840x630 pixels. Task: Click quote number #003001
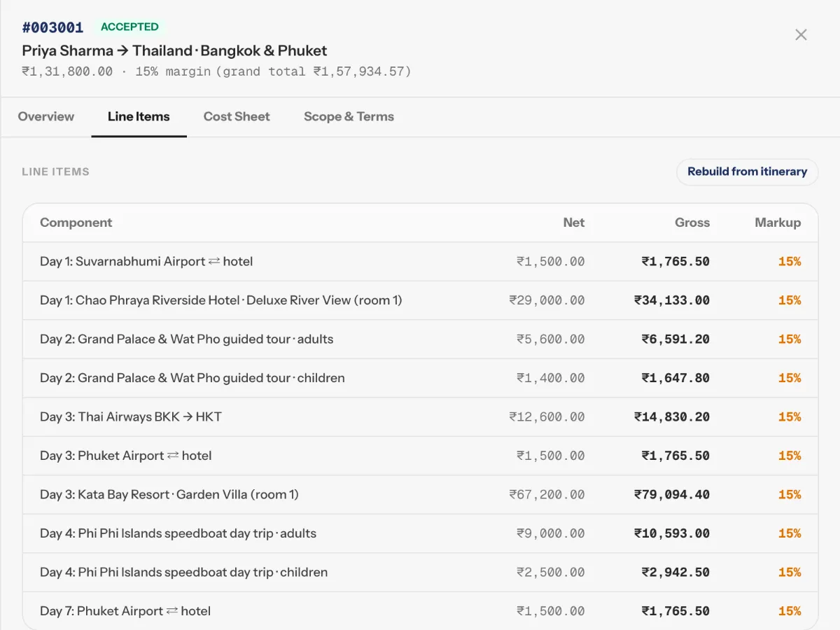coord(52,27)
